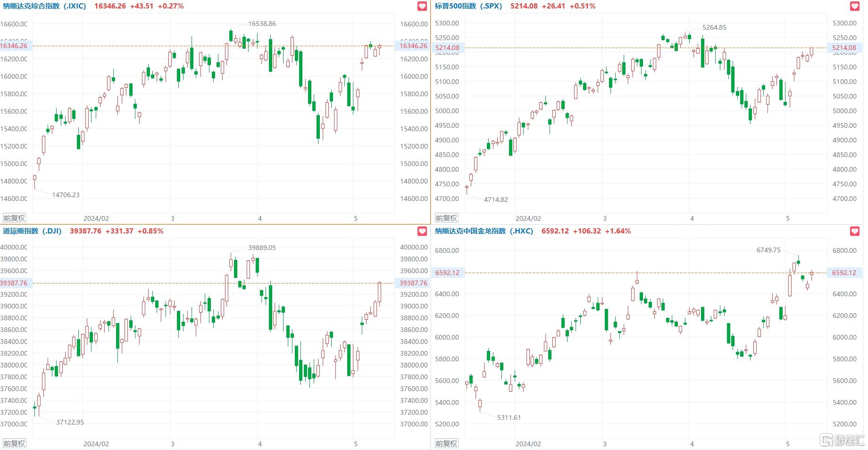Open 前复权 adjustment option in .HXC chart
This screenshot has height=450, width=868.
click(446, 443)
